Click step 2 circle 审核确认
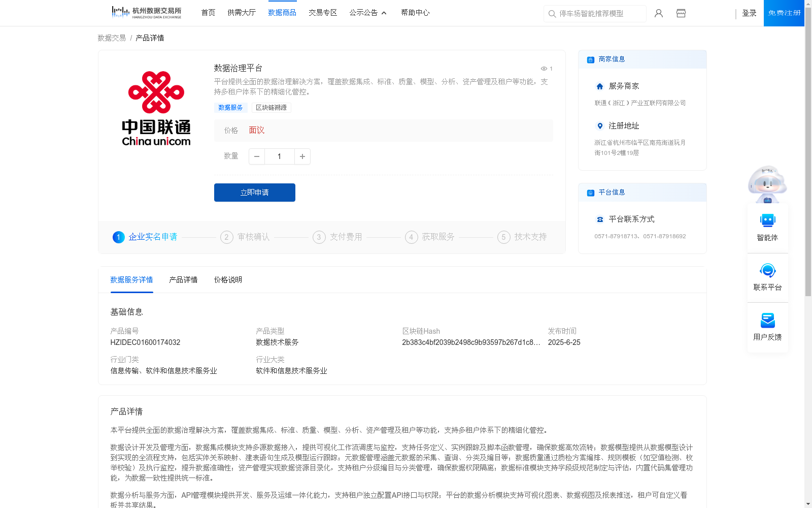The height and width of the screenshot is (508, 812). (x=227, y=237)
